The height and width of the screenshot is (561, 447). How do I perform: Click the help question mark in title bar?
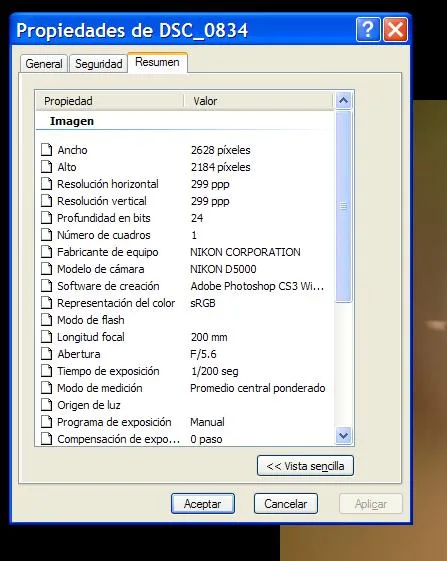tap(368, 30)
